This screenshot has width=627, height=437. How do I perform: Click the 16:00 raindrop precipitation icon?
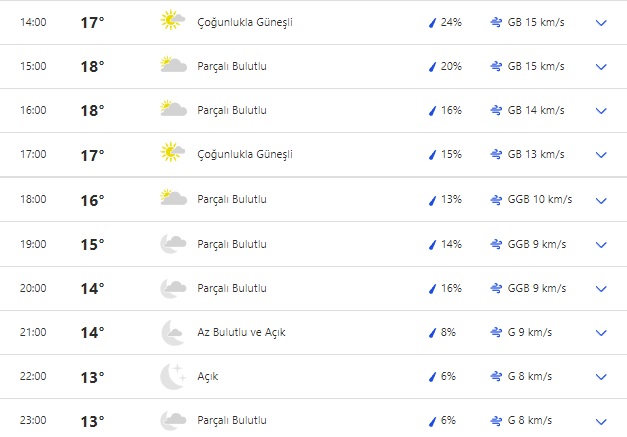point(432,111)
